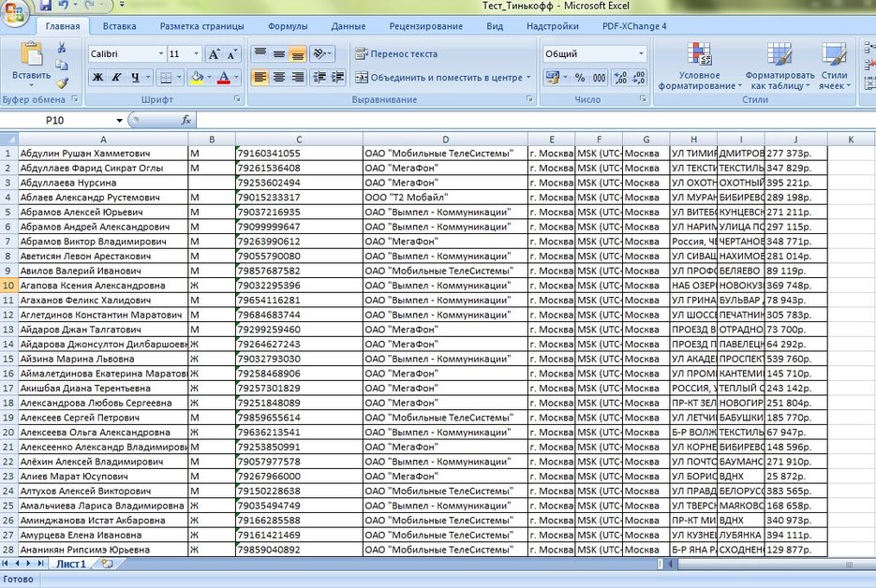Screen dimensions: 876x588
Task: Open the Общий number format dropdown
Action: [x=642, y=53]
